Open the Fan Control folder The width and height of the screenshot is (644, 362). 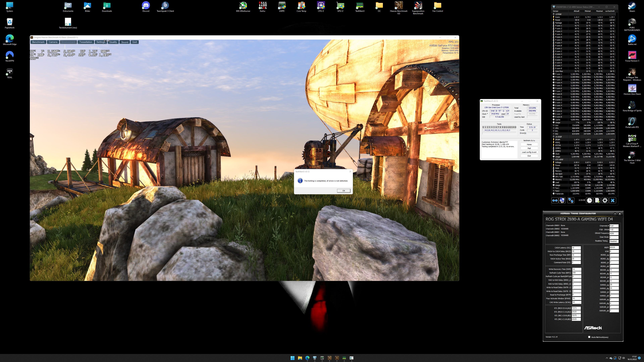(x=438, y=7)
